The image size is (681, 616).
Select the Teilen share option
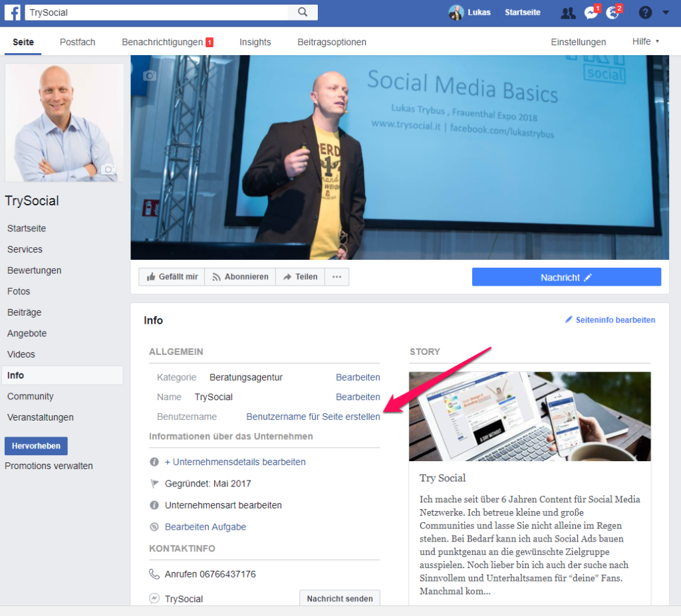click(x=300, y=276)
